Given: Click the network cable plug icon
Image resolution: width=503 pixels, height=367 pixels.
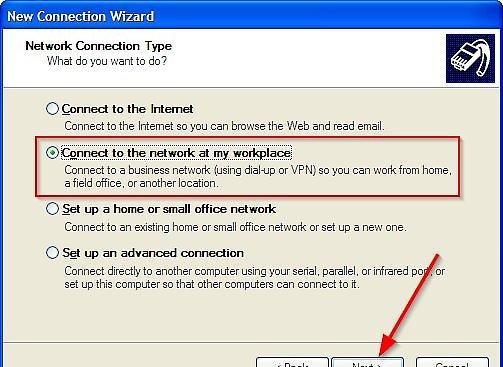Looking at the screenshot, I should coord(470,58).
